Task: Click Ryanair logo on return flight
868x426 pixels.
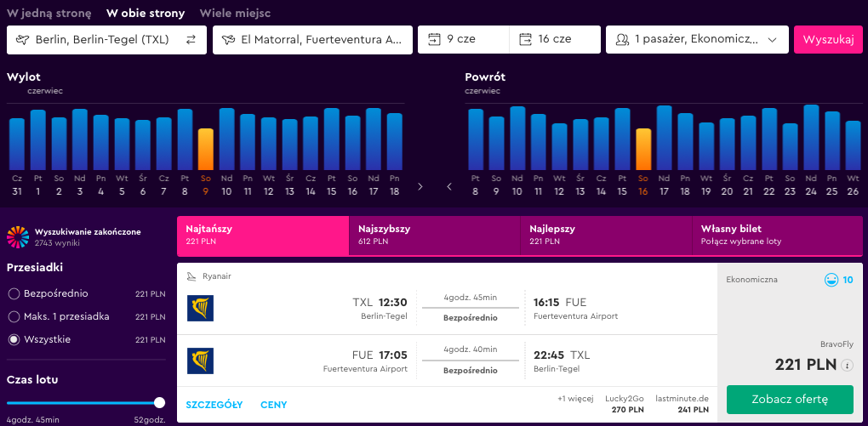Action: pyautogui.click(x=200, y=361)
